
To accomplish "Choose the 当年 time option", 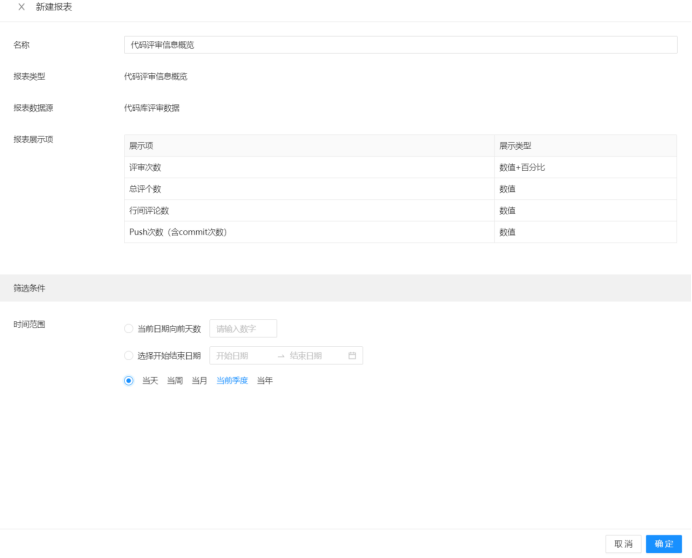I will (x=265, y=380).
